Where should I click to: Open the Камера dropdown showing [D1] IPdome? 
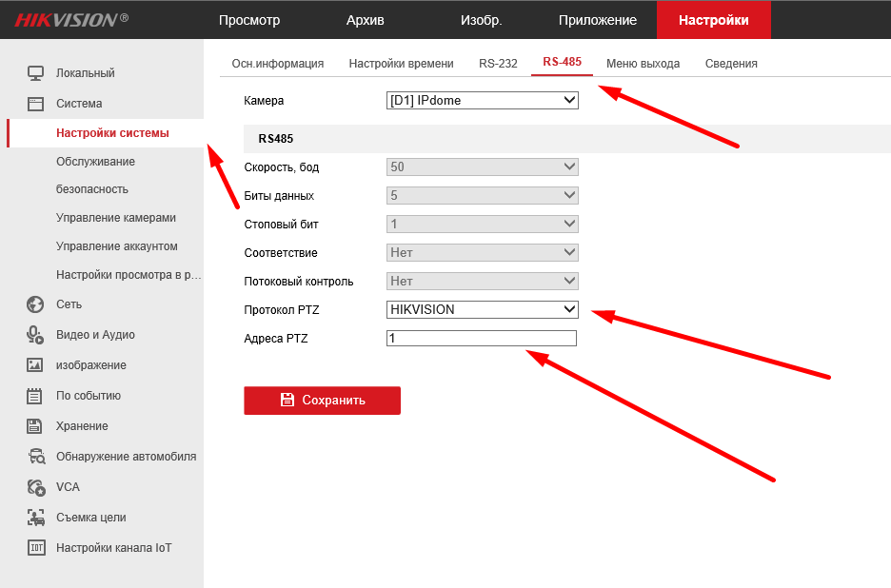coord(482,100)
